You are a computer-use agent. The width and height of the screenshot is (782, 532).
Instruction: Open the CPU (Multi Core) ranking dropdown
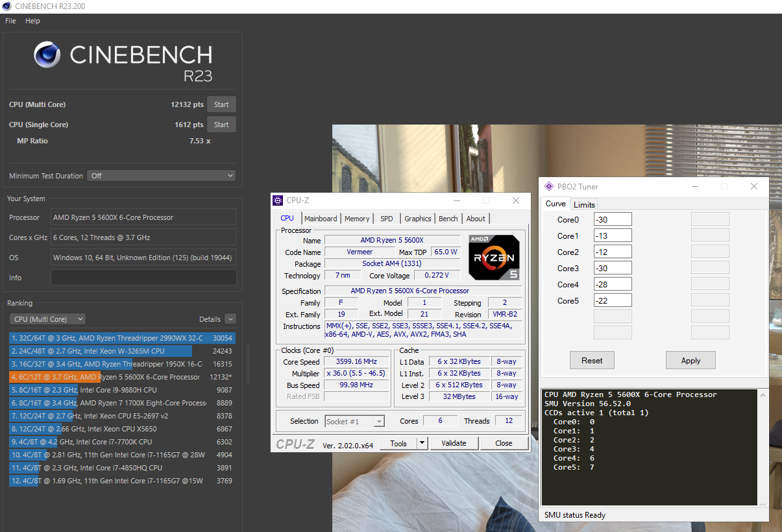click(47, 319)
